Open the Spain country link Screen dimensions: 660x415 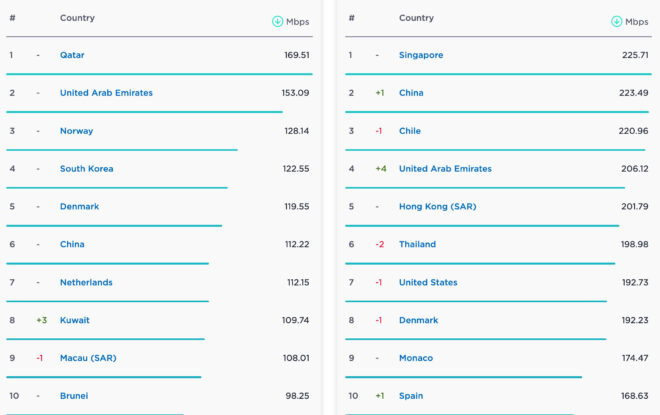(x=411, y=396)
